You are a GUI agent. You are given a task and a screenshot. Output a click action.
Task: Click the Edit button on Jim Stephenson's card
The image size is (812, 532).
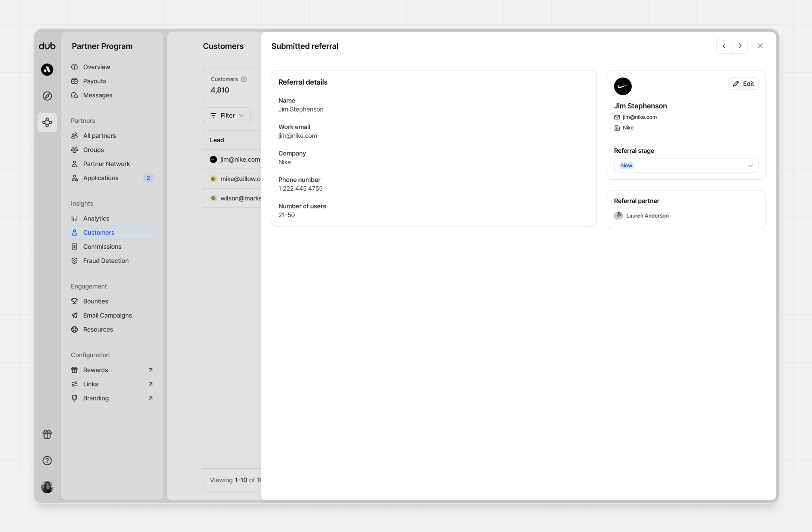[743, 84]
